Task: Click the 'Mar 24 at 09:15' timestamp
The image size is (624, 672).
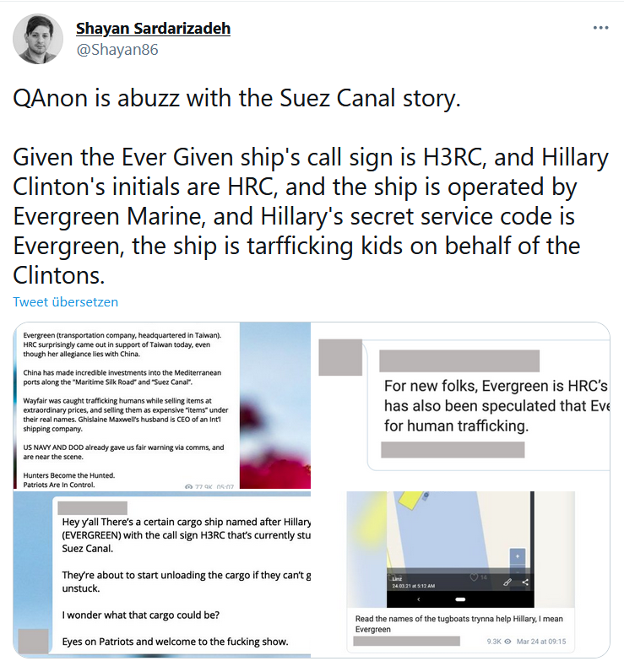Action: point(541,642)
